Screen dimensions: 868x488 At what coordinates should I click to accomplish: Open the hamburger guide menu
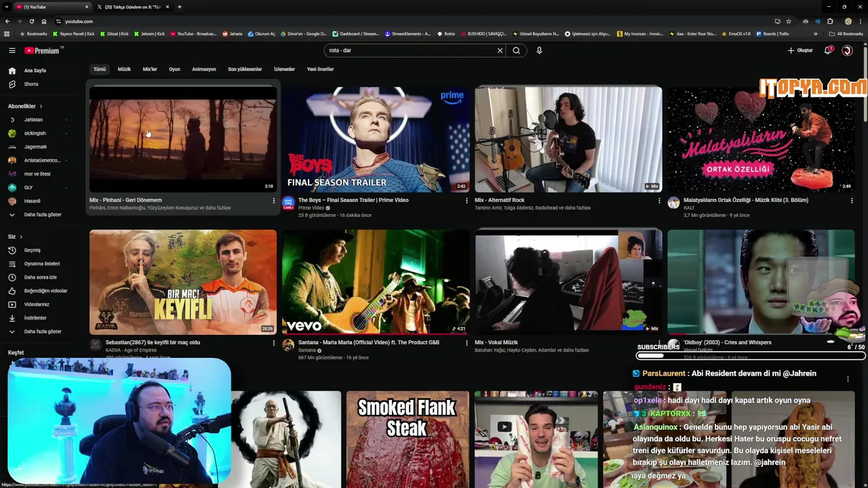12,50
